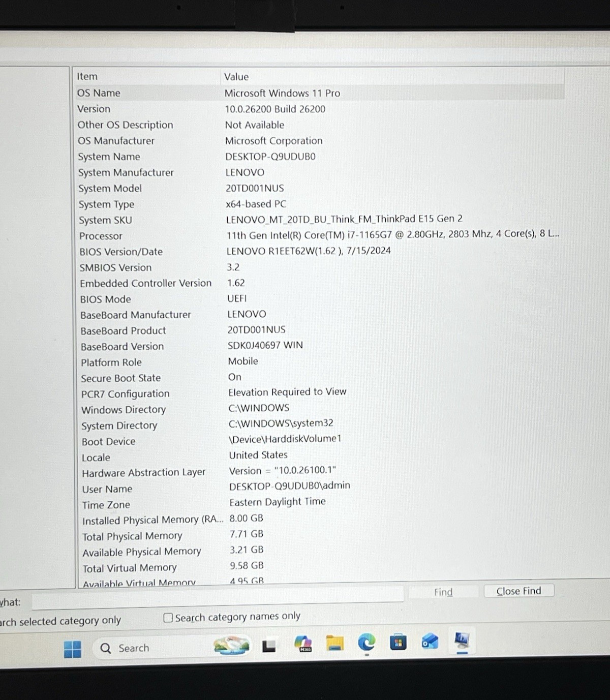Click the Close Find button
Image resolution: width=610 pixels, height=700 pixels.
tap(518, 591)
